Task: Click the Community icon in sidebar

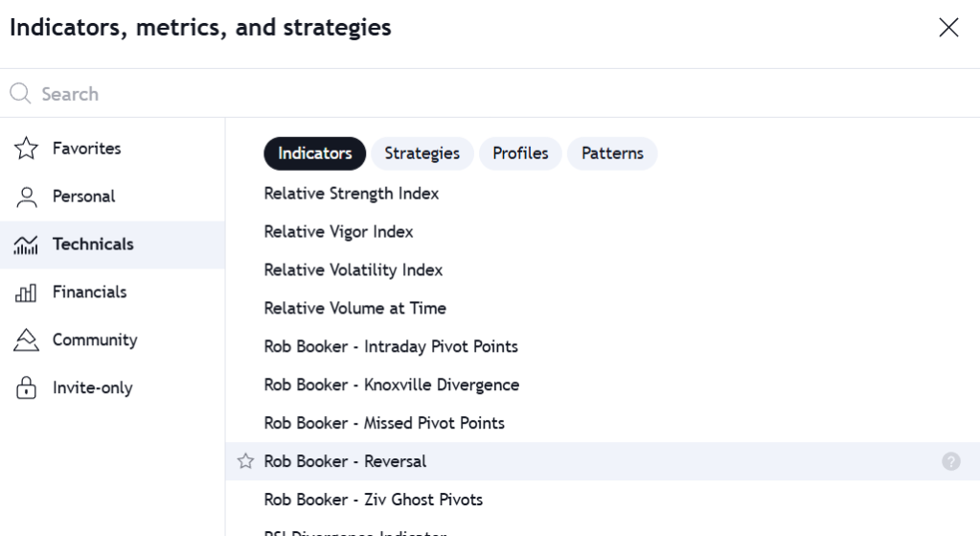Action: click(26, 340)
